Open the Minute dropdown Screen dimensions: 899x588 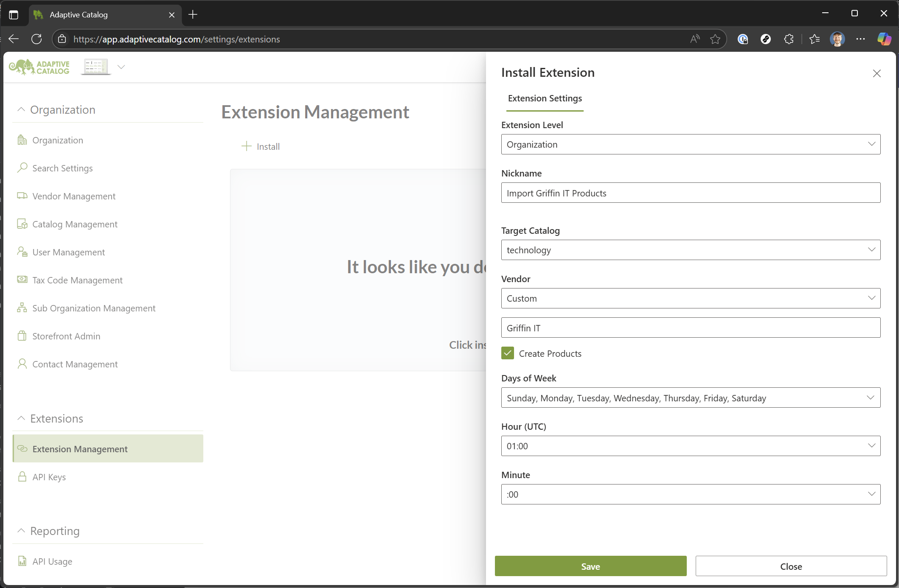coord(691,494)
